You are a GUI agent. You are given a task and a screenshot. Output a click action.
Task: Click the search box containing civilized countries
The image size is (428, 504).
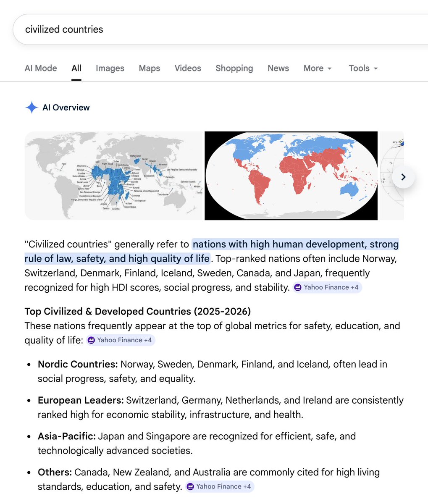pos(221,29)
